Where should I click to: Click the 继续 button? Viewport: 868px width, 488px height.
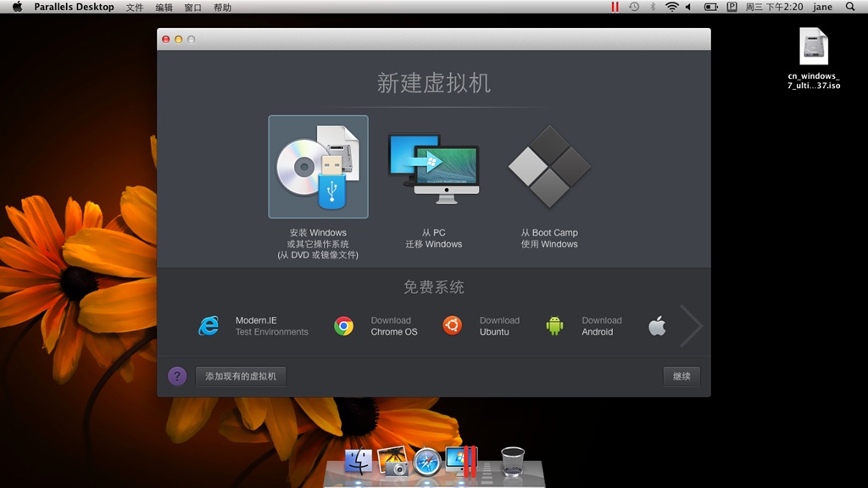(x=681, y=376)
